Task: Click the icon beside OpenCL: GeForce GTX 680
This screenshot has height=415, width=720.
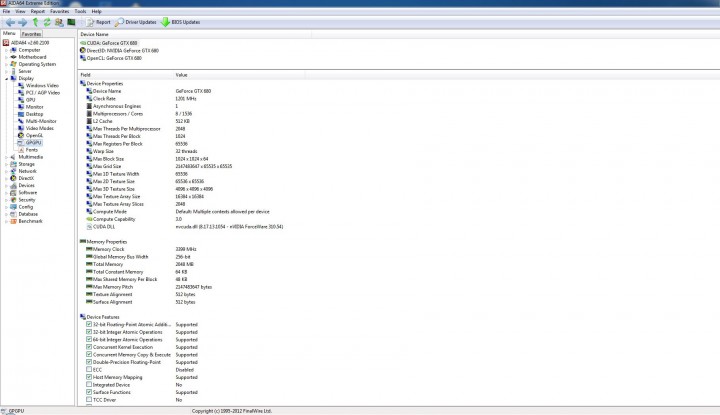Action: tap(83, 58)
